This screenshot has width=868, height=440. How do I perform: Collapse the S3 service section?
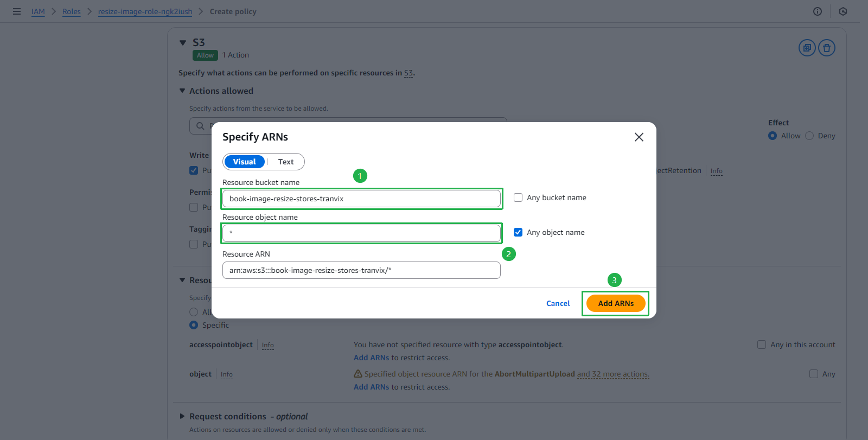coord(183,42)
